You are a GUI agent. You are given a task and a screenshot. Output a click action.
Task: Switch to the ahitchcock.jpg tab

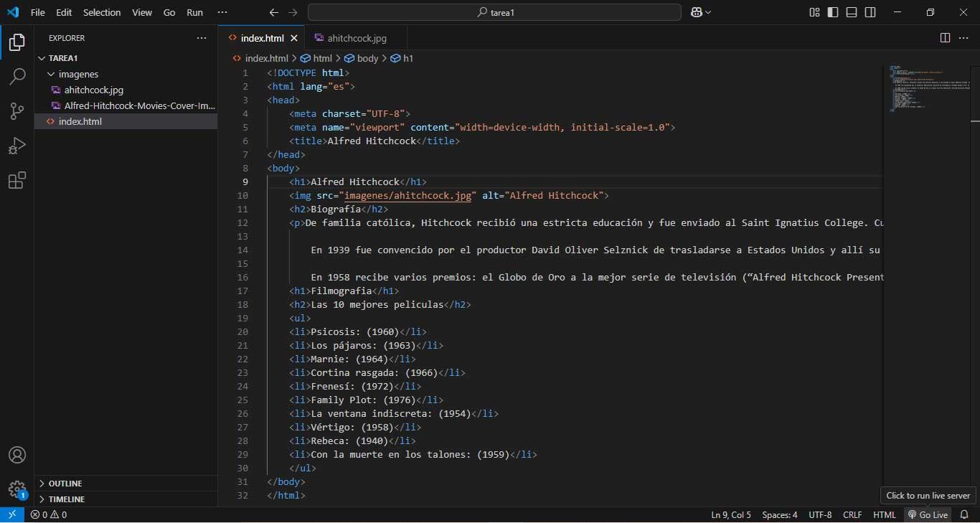point(356,38)
